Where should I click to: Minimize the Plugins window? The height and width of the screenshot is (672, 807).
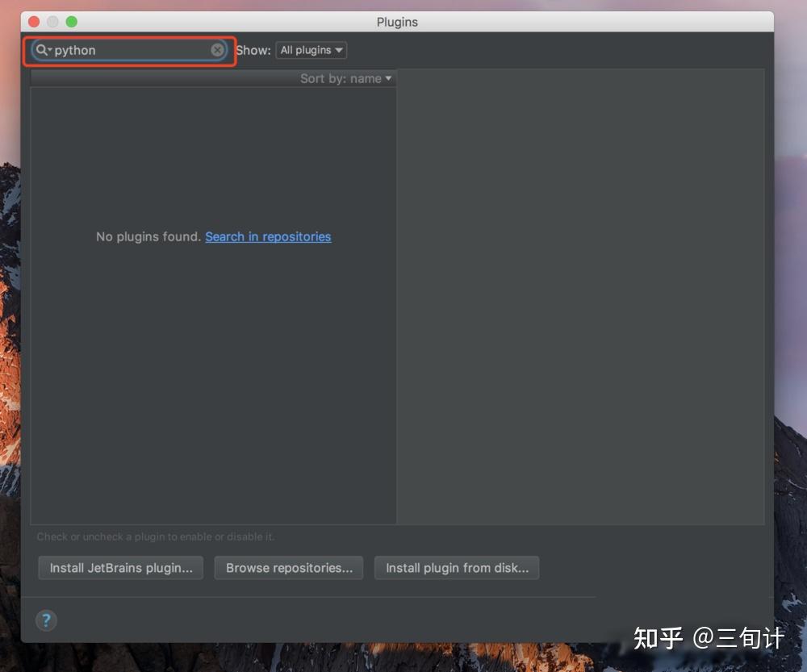click(x=52, y=22)
